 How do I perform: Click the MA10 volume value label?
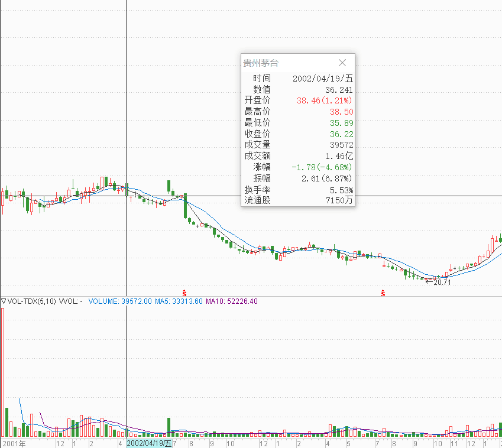tap(231, 301)
